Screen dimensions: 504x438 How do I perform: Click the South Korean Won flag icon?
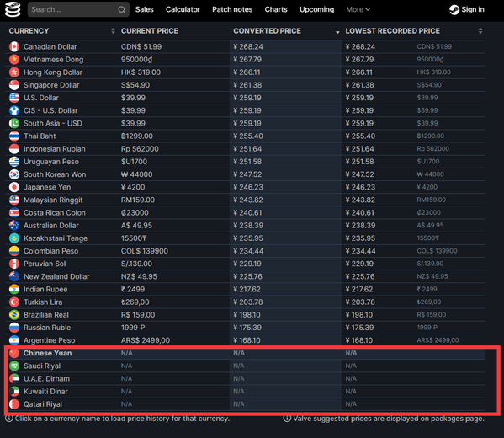pos(14,174)
